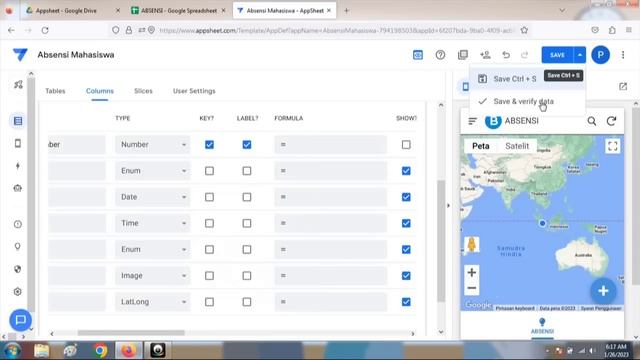Screen dimensions: 640x360
Task: Choose Save Ctrl + S menu item
Action: pyautogui.click(x=527, y=79)
